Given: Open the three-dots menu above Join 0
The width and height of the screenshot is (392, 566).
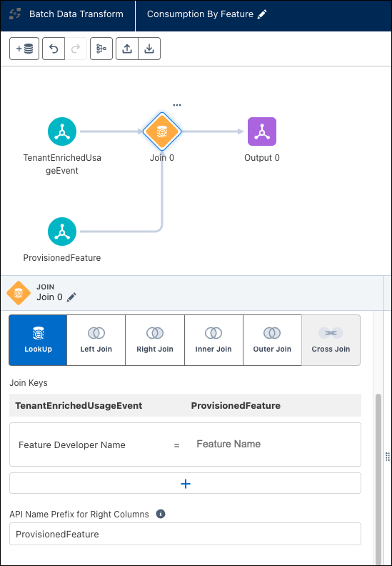Looking at the screenshot, I should click(176, 105).
